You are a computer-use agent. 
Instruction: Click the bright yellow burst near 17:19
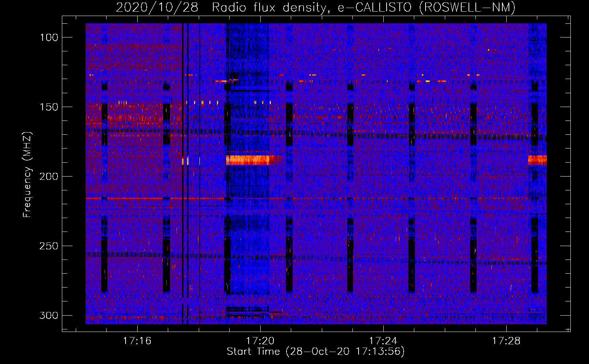[x=253, y=160]
